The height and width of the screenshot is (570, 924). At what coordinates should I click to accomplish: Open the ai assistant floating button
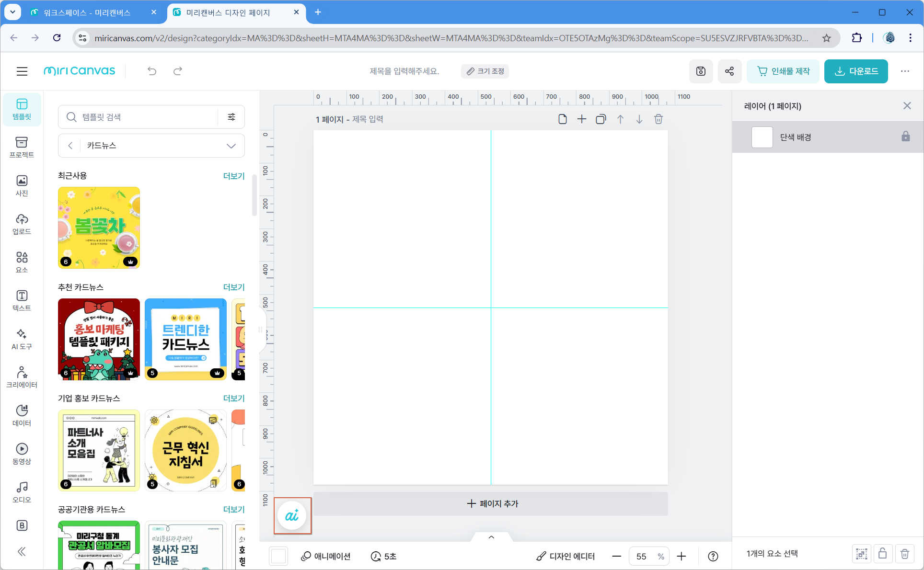292,516
